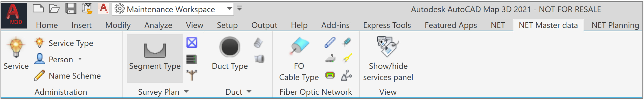The image size is (644, 99).
Task: Click the Name Scheme button
Action: (68, 76)
